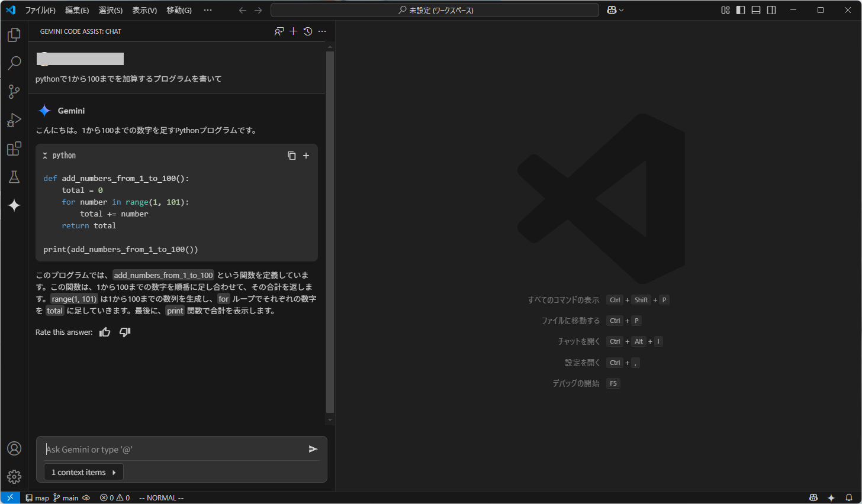Image resolution: width=862 pixels, height=504 pixels.
Task: Open Gemini panel more options menu
Action: click(321, 31)
